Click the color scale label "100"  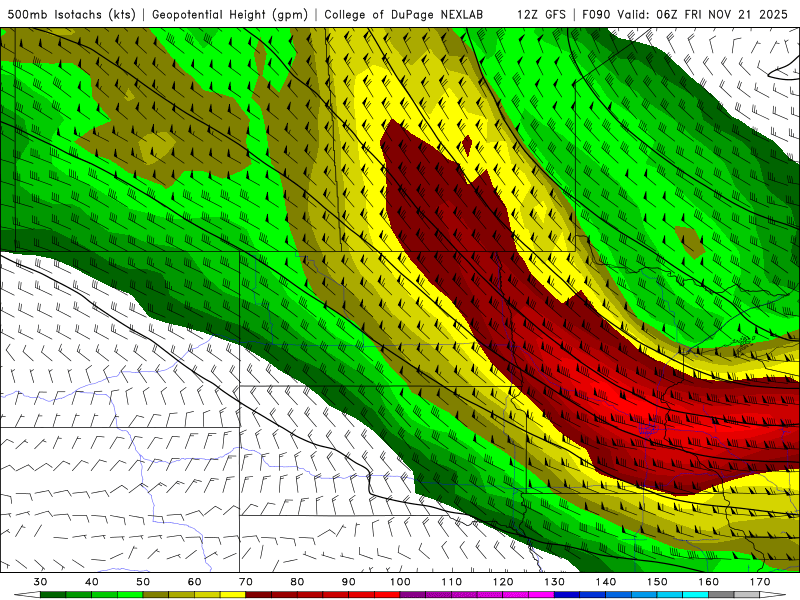(400, 582)
